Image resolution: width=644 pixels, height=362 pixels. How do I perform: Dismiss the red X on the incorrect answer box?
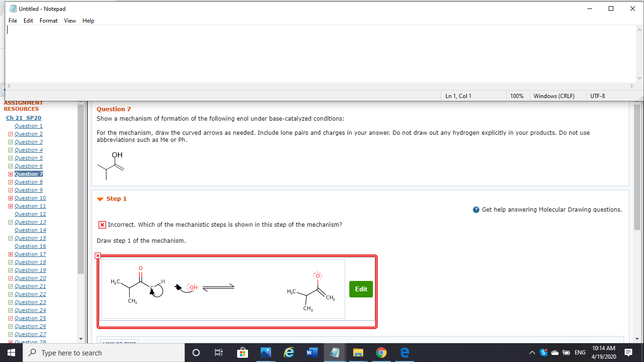tap(98, 255)
